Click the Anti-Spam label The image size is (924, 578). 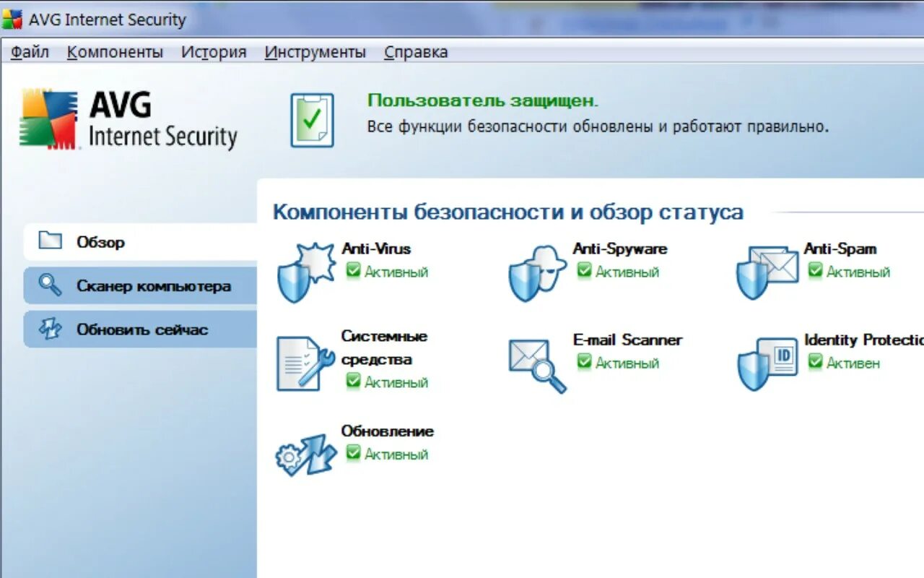click(840, 249)
